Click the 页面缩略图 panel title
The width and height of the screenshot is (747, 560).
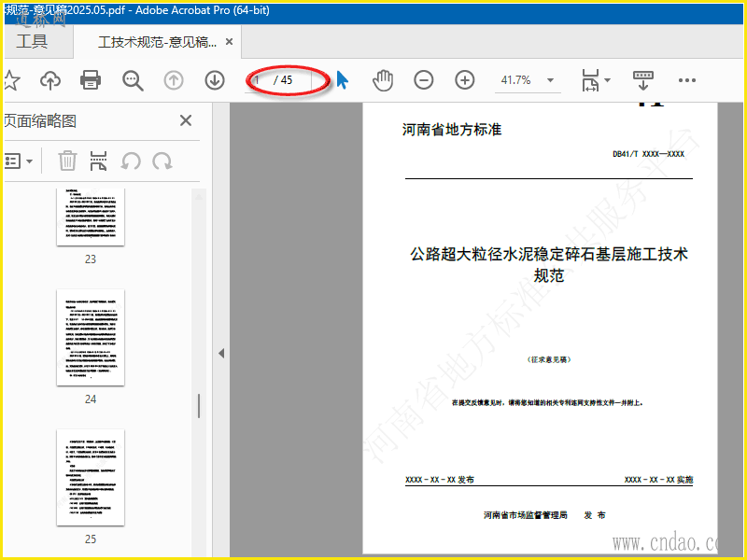[x=40, y=121]
